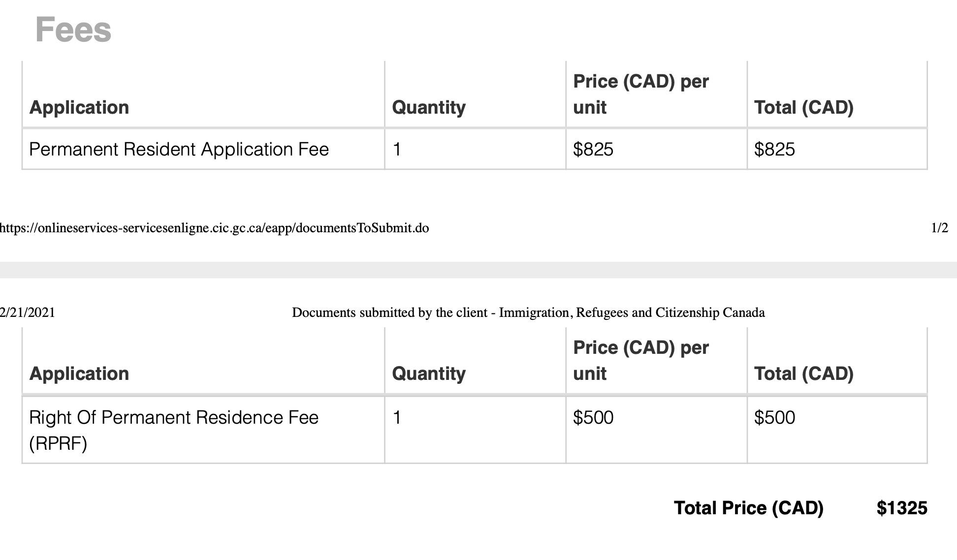
Task: Click Application column header above the $825 row
Action: point(79,107)
